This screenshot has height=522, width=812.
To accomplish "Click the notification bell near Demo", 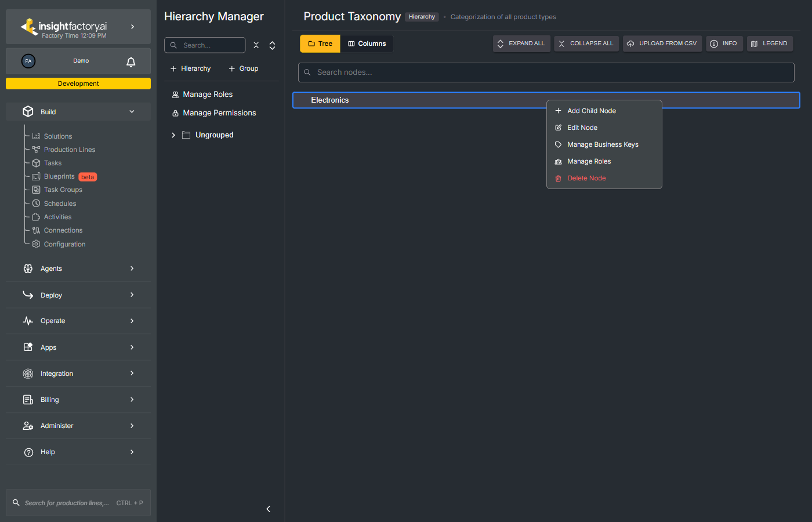I will pos(130,61).
